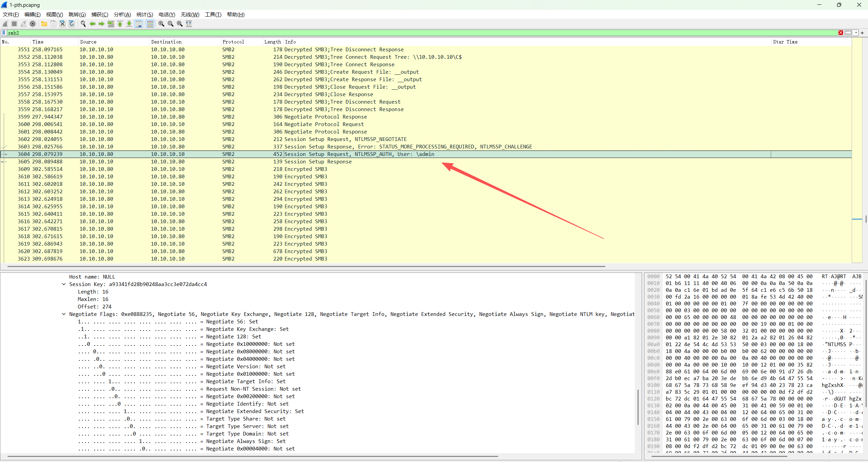The width and height of the screenshot is (868, 462).
Task: Click the find packet magnifier icon
Action: point(83,24)
